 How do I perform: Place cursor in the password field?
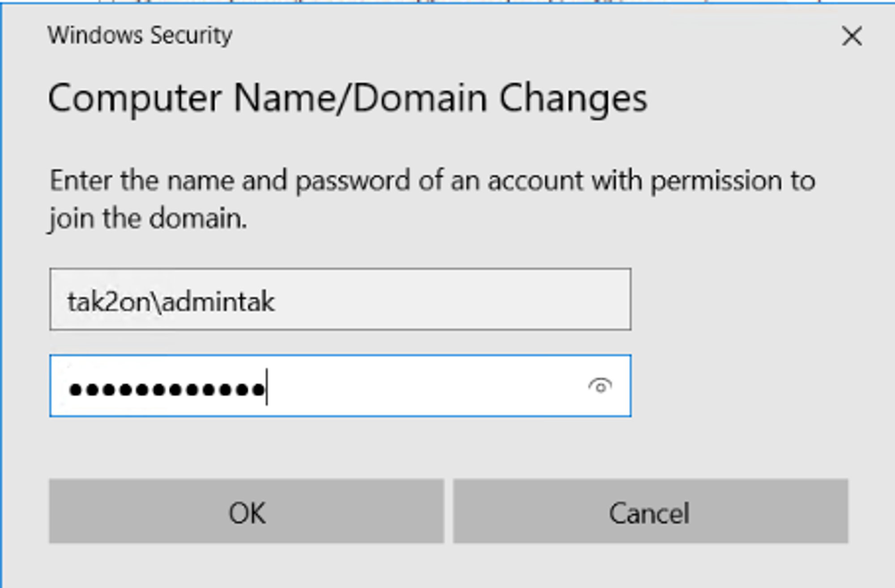340,386
